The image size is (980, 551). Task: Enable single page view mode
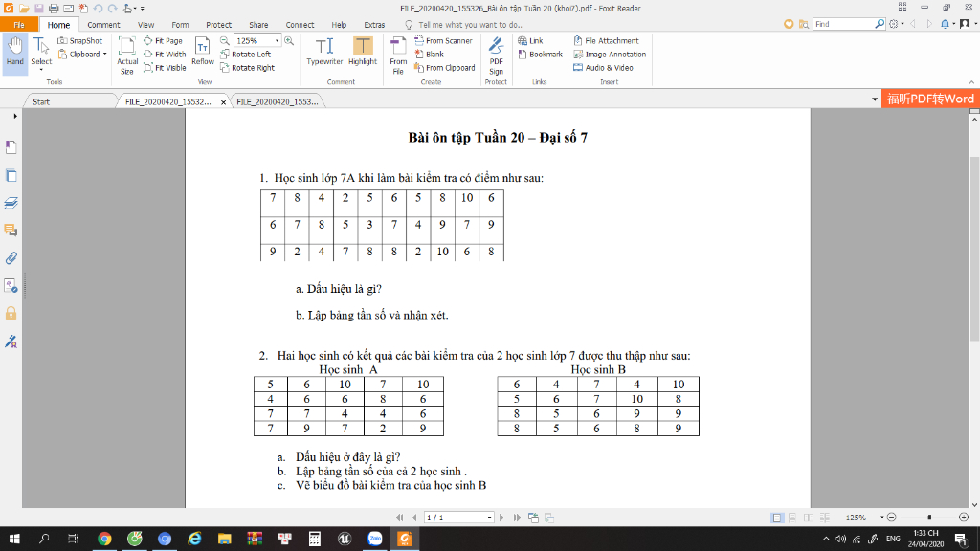click(777, 518)
